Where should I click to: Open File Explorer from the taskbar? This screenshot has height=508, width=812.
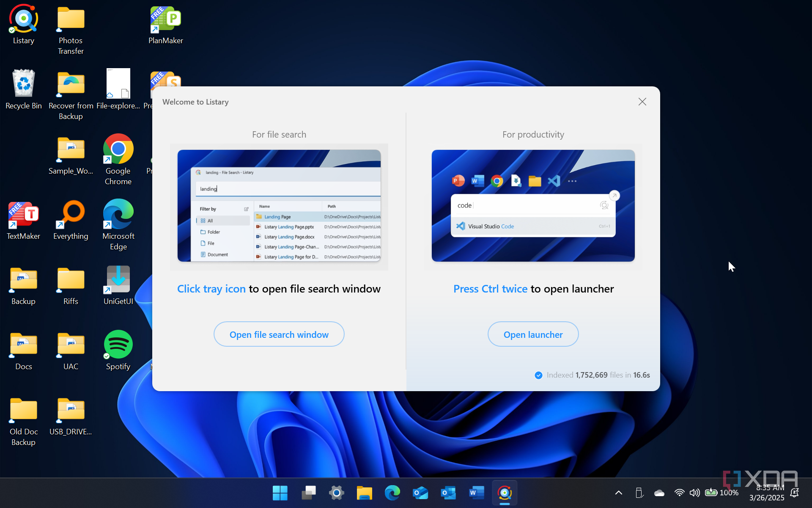(364, 493)
